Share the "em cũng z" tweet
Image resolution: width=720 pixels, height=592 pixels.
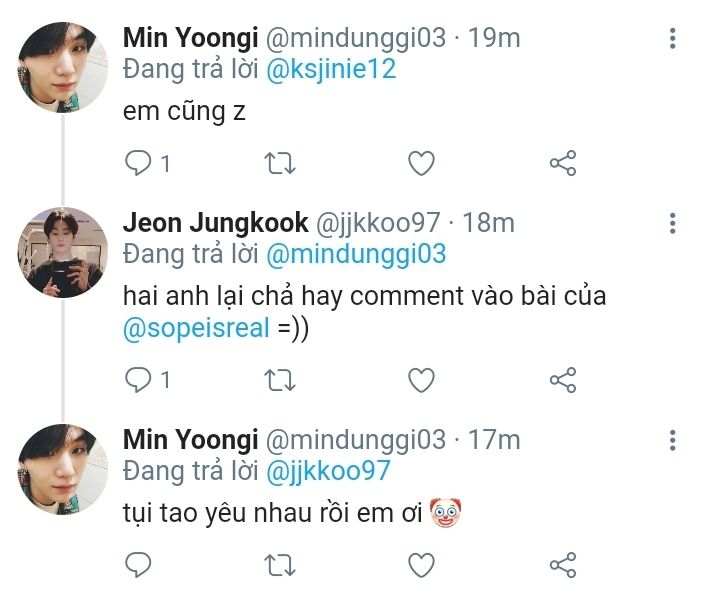[x=563, y=163]
